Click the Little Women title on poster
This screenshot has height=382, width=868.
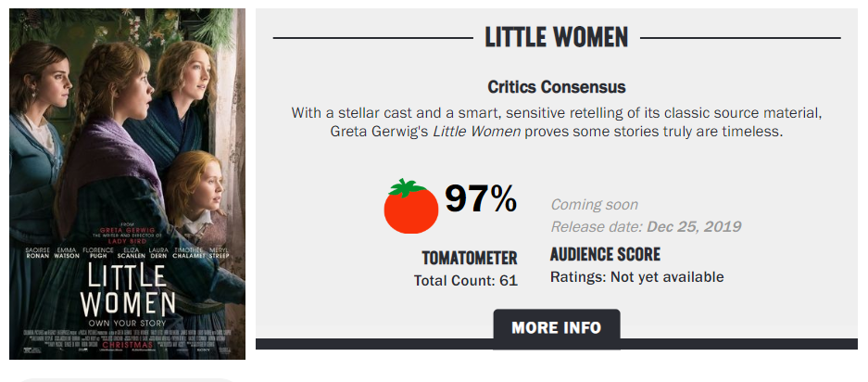(127, 289)
